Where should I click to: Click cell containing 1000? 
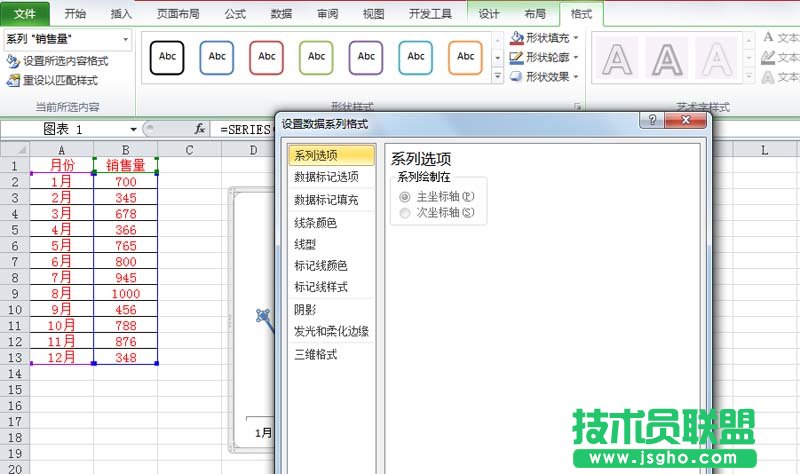coord(126,293)
